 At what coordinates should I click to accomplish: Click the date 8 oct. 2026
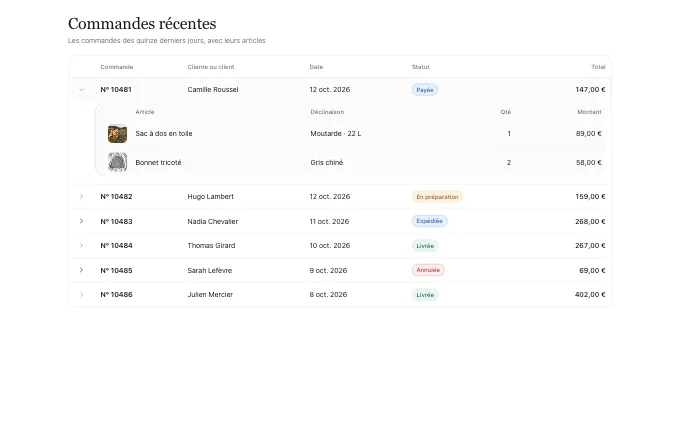pos(328,294)
